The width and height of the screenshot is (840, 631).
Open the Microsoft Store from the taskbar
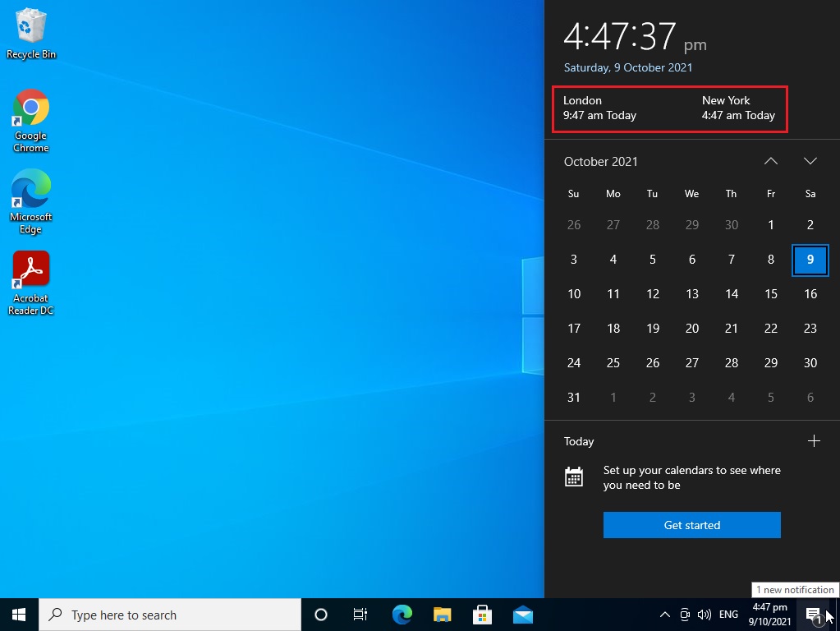pyautogui.click(x=482, y=614)
